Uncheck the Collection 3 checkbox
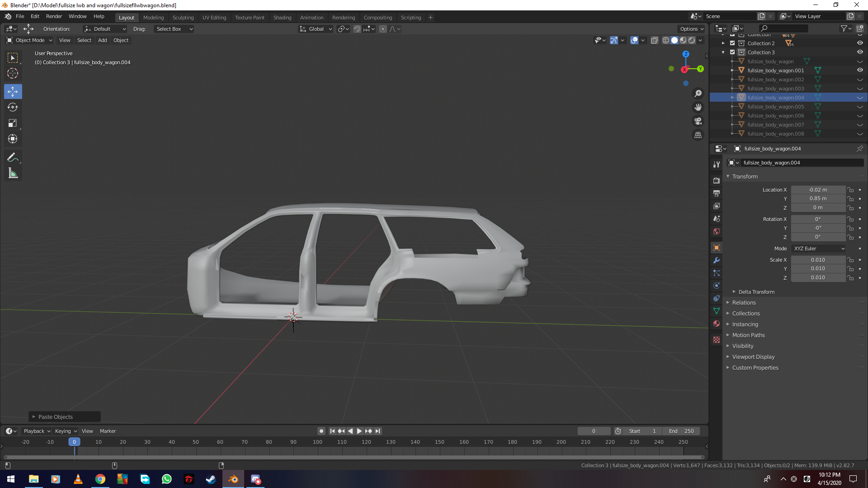The image size is (868, 488). point(732,52)
